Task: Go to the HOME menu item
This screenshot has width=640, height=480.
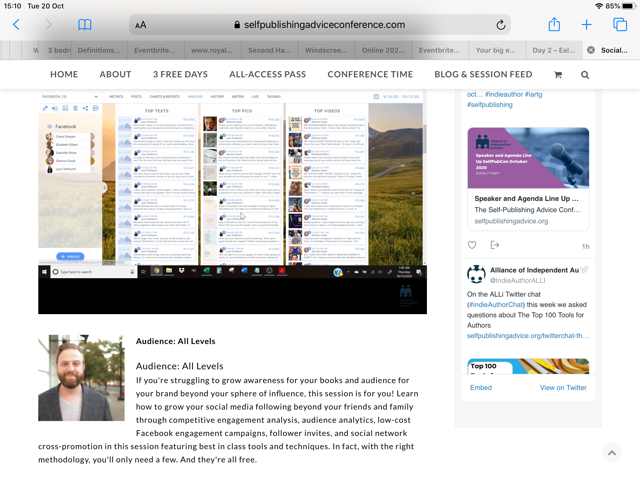Action: pos(64,74)
